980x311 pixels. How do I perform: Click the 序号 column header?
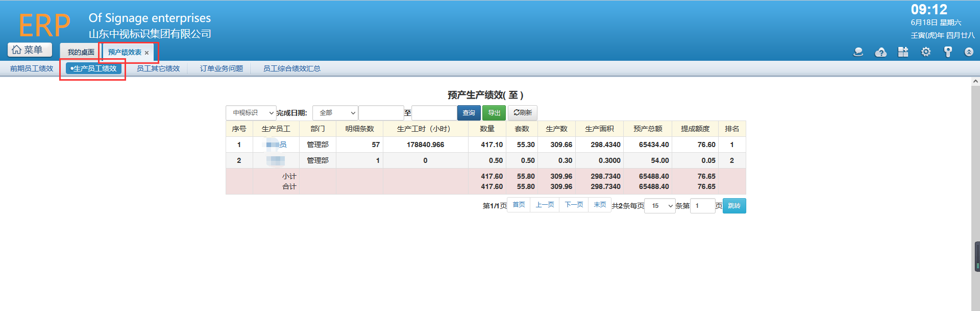(239, 129)
